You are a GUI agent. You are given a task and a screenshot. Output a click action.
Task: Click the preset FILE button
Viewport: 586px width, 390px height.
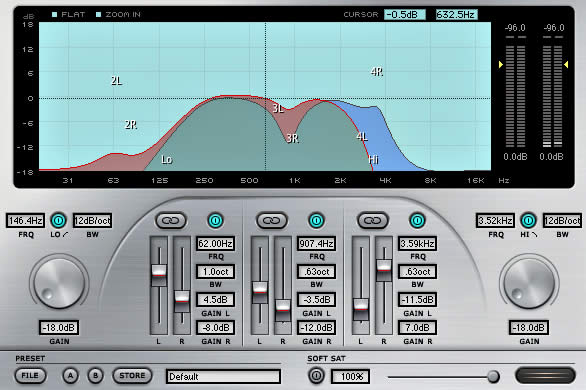click(x=30, y=375)
